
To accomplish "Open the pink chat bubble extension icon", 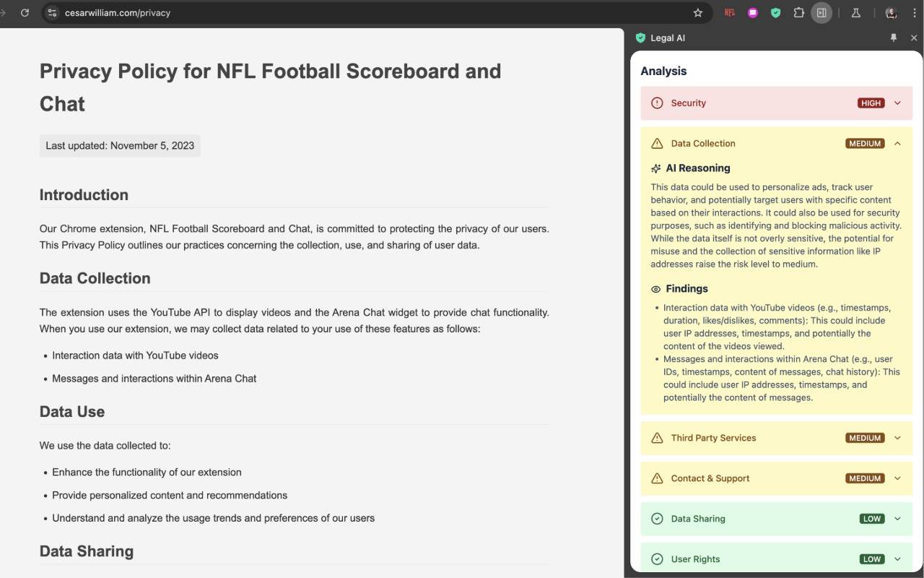I will click(x=753, y=13).
